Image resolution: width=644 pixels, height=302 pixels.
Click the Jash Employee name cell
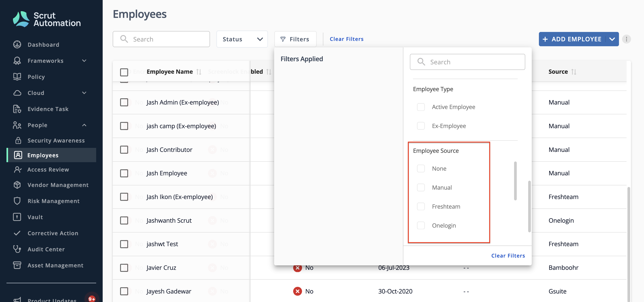[x=167, y=173]
